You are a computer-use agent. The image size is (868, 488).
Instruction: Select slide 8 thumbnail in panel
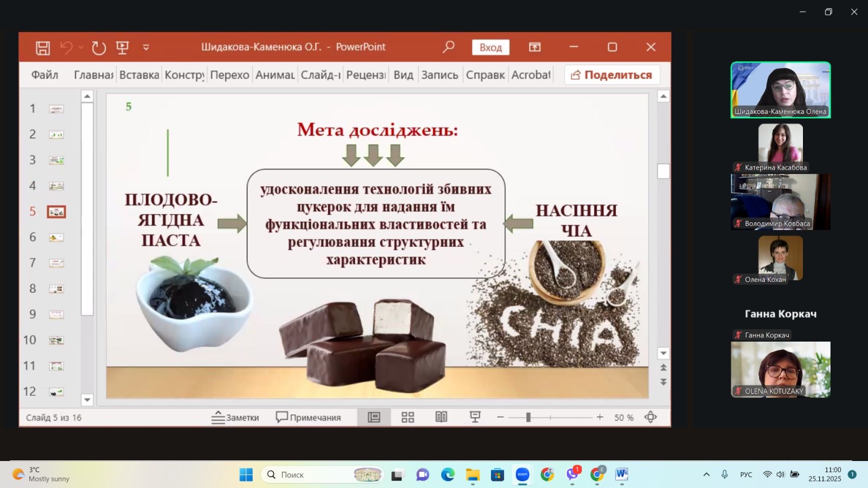(x=56, y=289)
